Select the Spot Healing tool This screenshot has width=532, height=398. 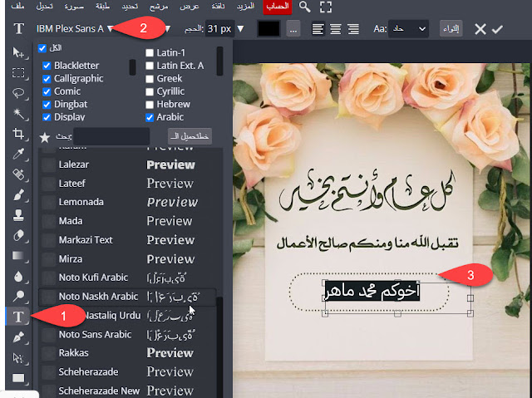(18, 174)
